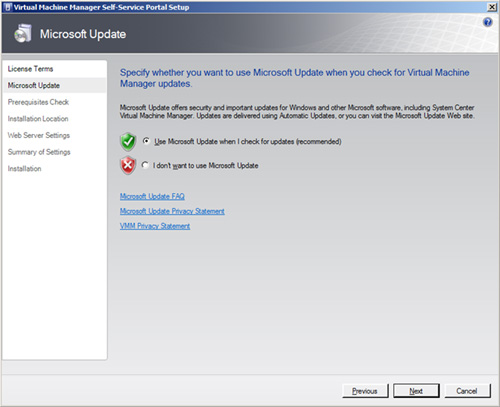This screenshot has width=500, height=407.
Task: Select I don't want Microsoft Update option
Action: click(145, 165)
